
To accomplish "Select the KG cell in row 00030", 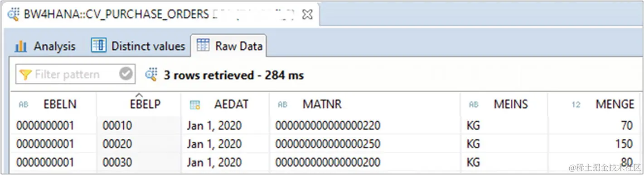I will pos(504,162).
